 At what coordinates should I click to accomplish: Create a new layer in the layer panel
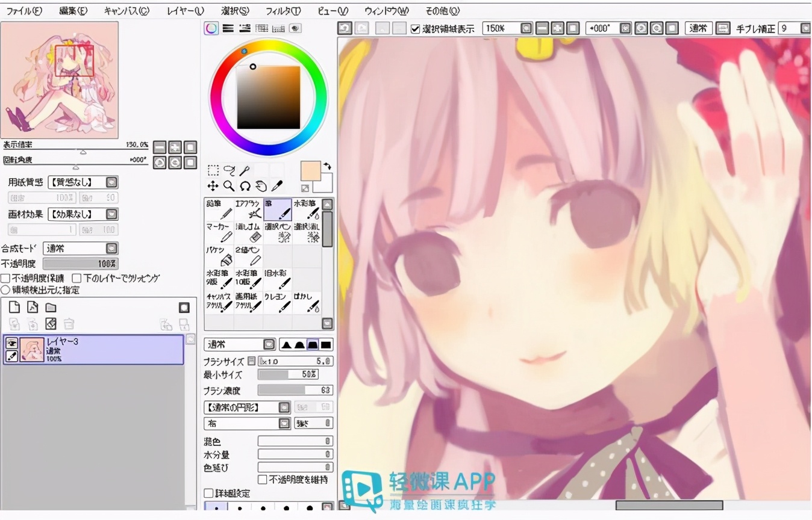tap(14, 308)
